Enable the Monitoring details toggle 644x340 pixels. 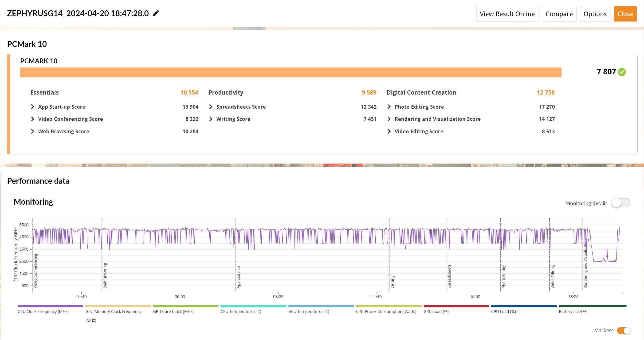click(x=620, y=203)
